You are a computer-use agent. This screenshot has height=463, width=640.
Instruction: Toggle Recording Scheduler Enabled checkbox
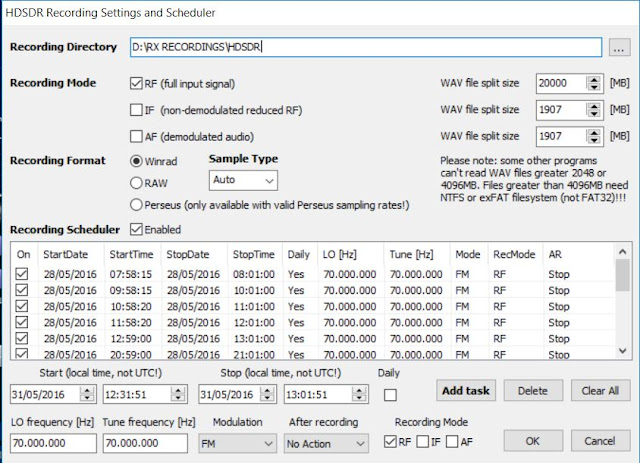coord(136,229)
